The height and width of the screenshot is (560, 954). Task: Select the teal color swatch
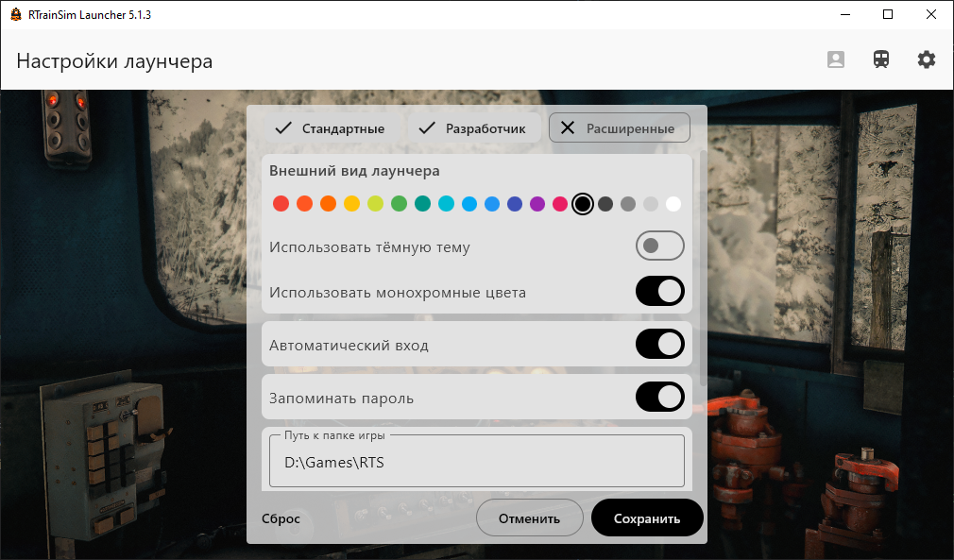point(422,204)
